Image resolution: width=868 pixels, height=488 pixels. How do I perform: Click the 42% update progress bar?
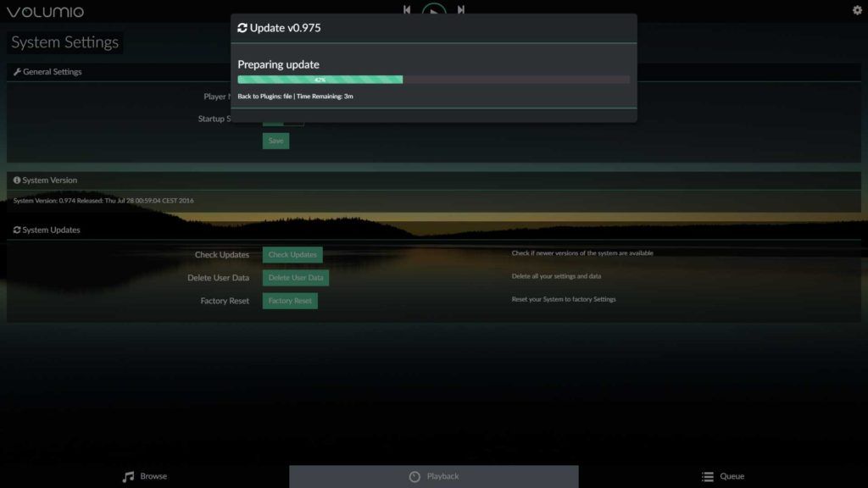tap(433, 80)
